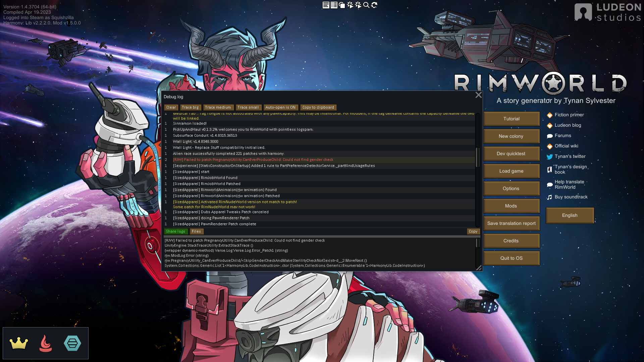Viewport: 644px width, 362px height.
Task: Open the Mods manager
Action: (x=512, y=206)
